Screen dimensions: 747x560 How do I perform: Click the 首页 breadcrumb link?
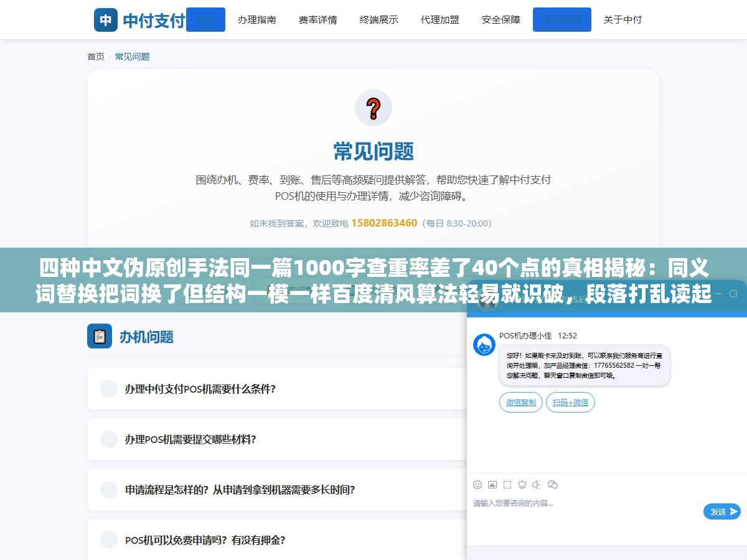coord(96,57)
